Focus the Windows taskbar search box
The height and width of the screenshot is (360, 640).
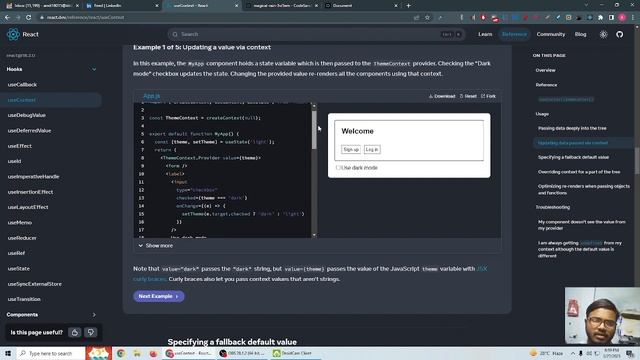tap(50, 353)
